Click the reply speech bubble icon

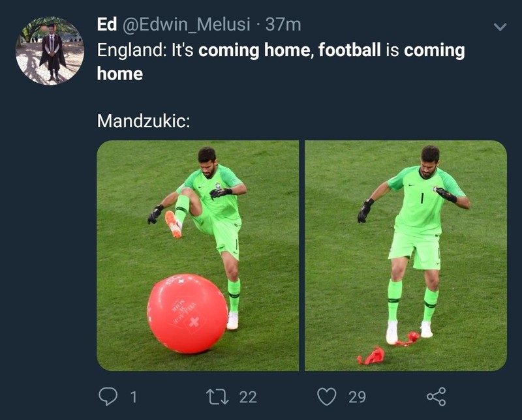click(108, 397)
